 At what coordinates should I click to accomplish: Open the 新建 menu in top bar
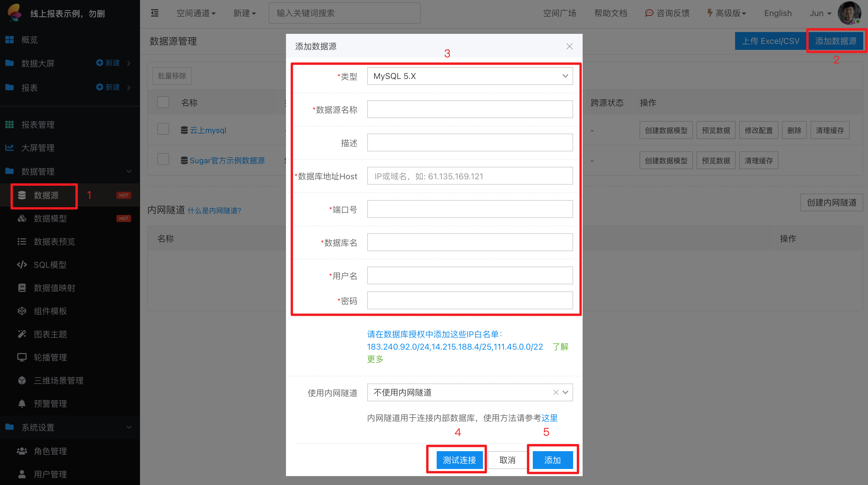[x=245, y=13]
